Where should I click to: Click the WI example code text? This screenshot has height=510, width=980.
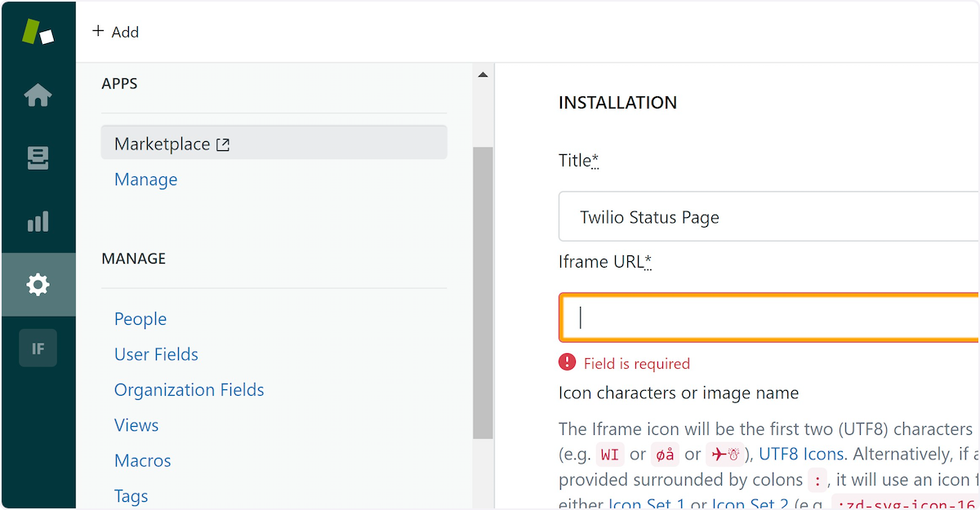click(x=609, y=455)
